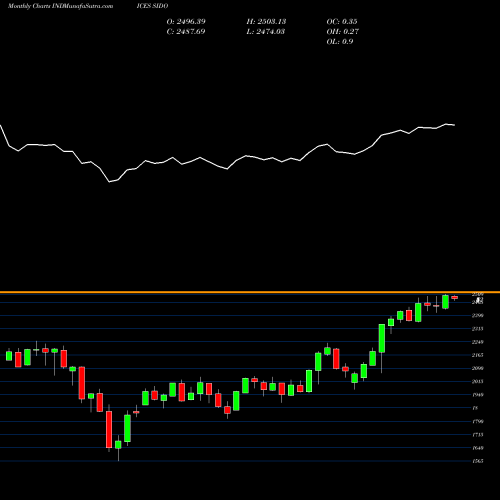Click the tallest red candle near the chart low
500x500 pixels.
109,429
